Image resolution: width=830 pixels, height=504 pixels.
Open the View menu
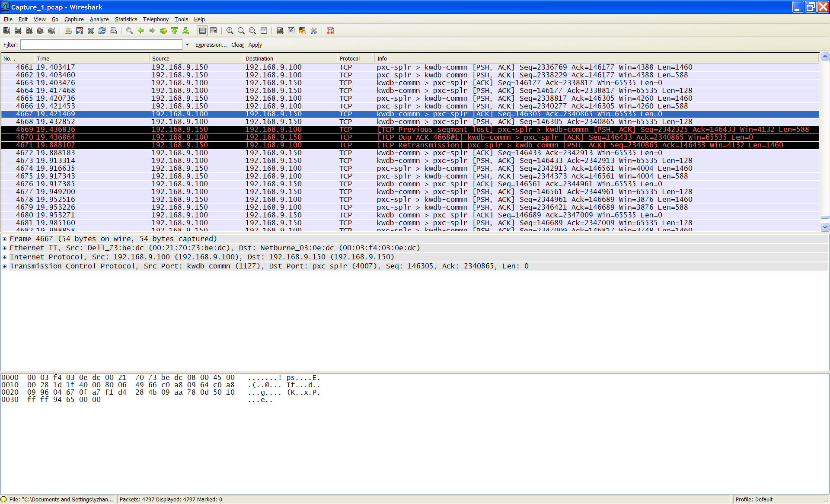tap(39, 19)
